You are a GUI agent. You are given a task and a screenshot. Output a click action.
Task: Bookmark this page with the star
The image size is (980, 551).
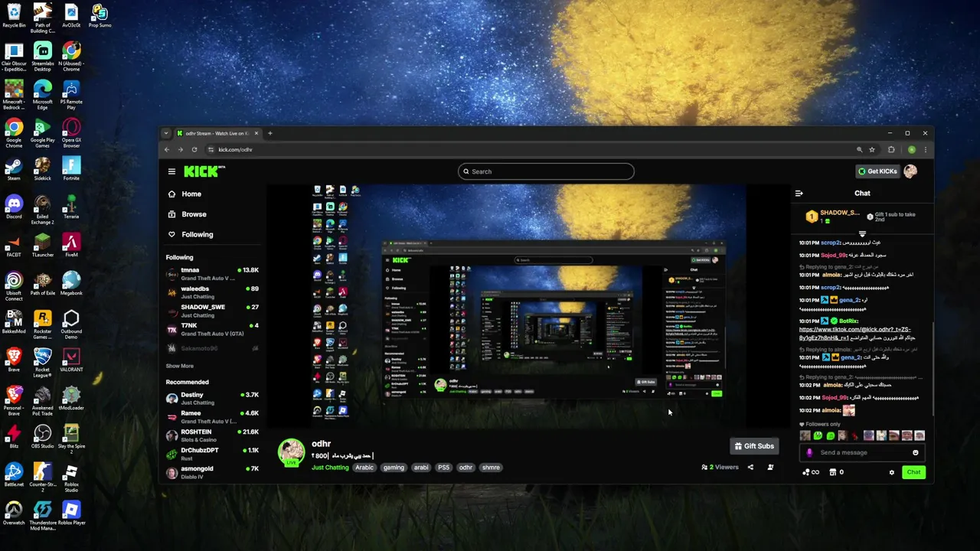point(872,150)
